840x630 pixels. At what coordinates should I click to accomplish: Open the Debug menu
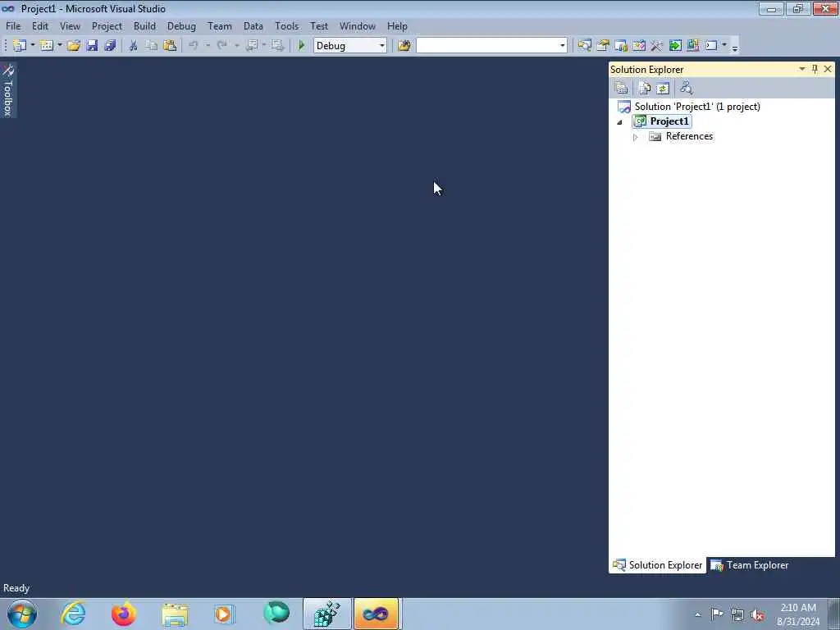pos(181,26)
